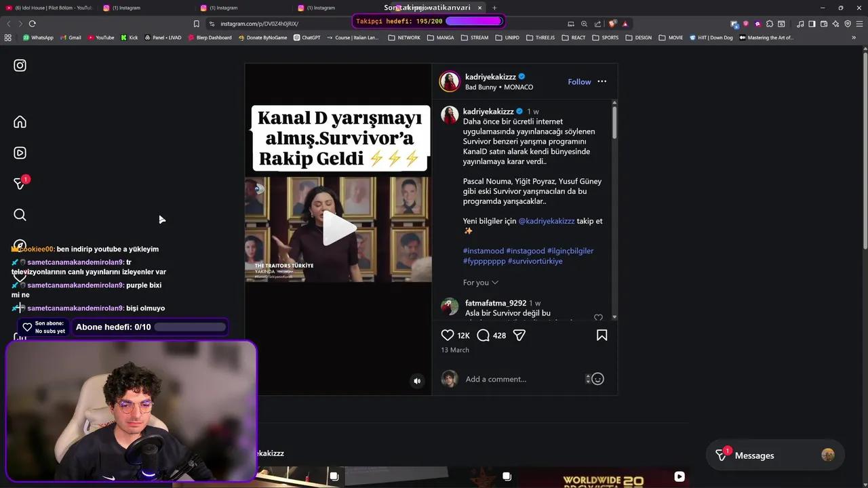Expand the REACT bookmarks folder
The height and width of the screenshot is (488, 868).
tap(574, 38)
